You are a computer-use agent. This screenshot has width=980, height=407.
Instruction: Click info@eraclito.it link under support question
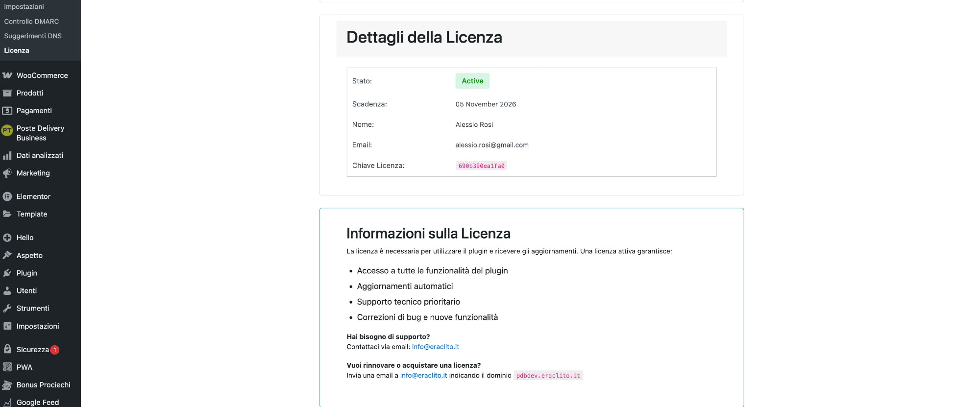tap(436, 347)
